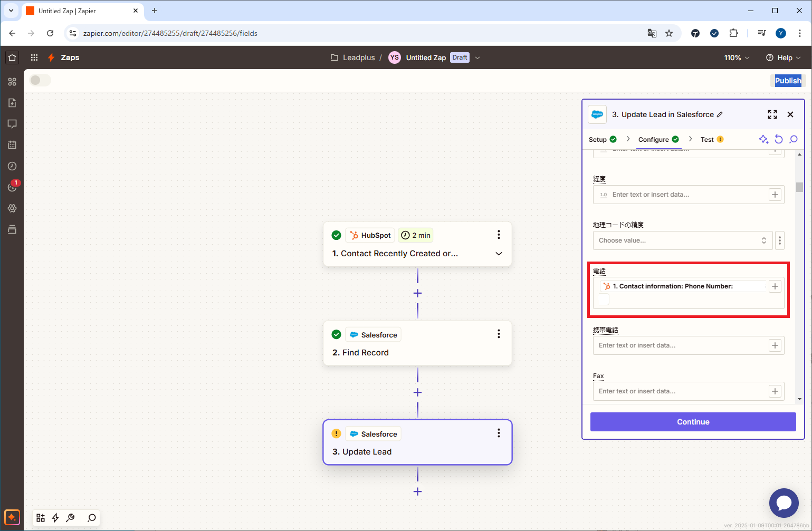812x531 pixels.
Task: Open the Leadplus folder
Action: [353, 57]
